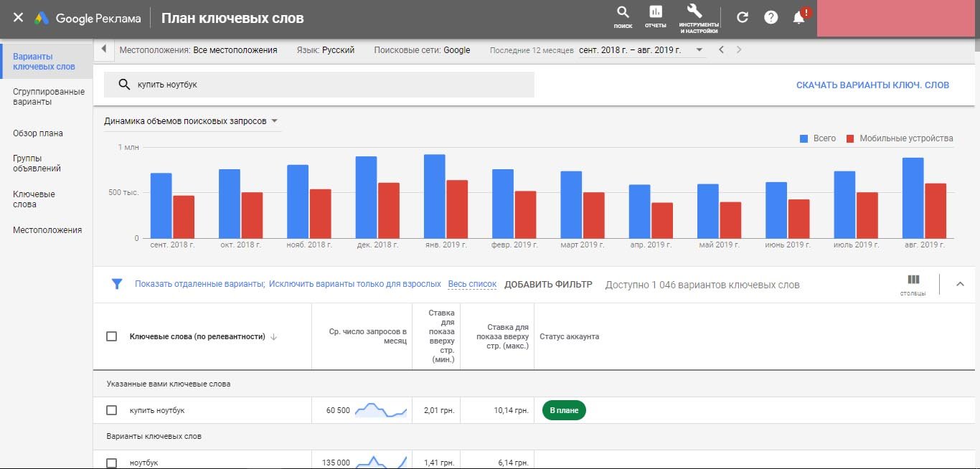Tick the checkbox for 'ноутбук' row
The width and height of the screenshot is (980, 469).
coord(111,463)
